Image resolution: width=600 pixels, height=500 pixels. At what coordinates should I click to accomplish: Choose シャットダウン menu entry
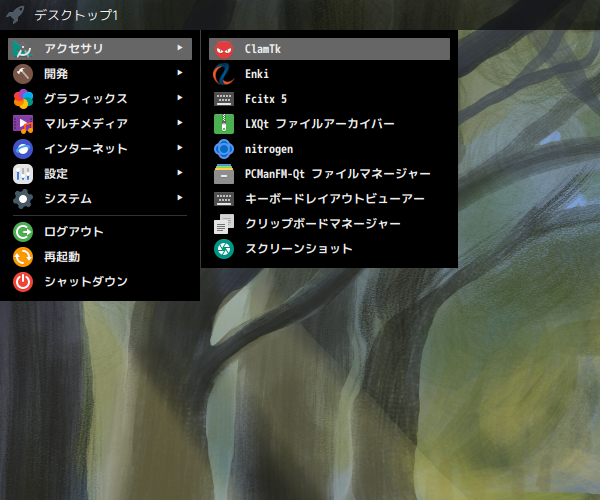click(100, 282)
